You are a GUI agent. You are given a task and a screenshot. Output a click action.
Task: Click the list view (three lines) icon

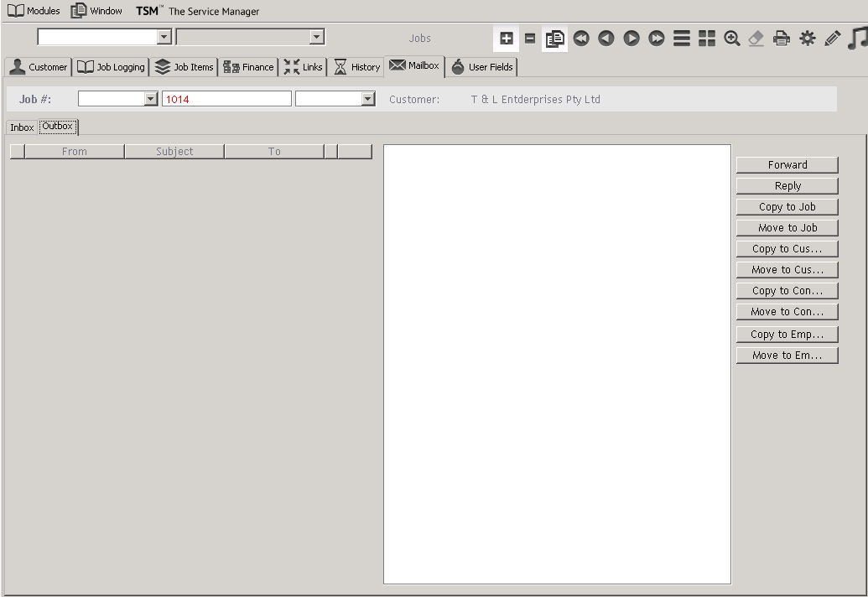coord(682,39)
